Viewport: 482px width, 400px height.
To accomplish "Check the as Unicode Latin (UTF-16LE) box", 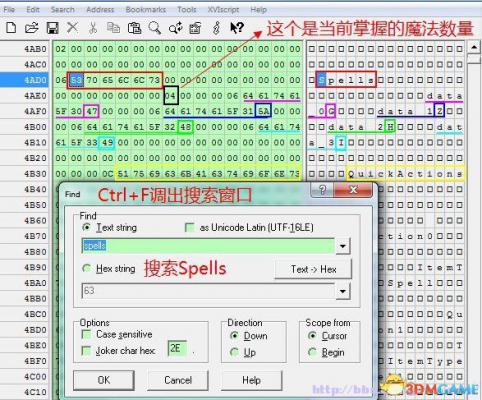I will point(190,228).
